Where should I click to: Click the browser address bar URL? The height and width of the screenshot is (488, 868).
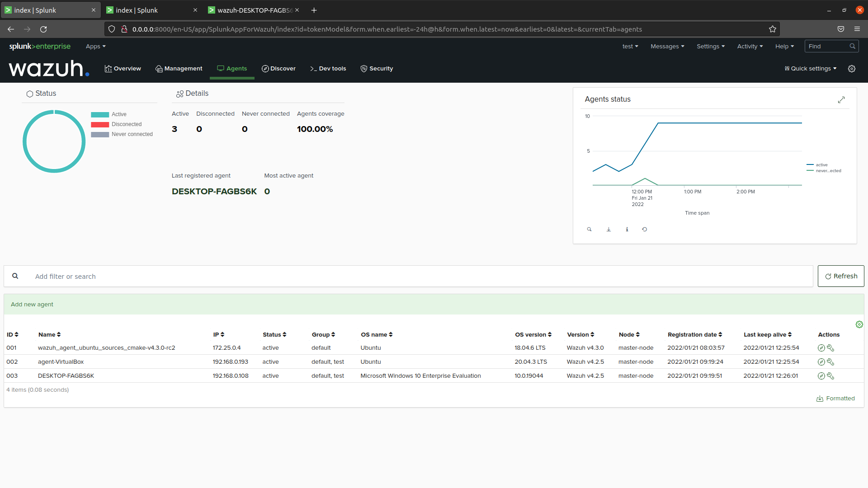click(x=387, y=29)
